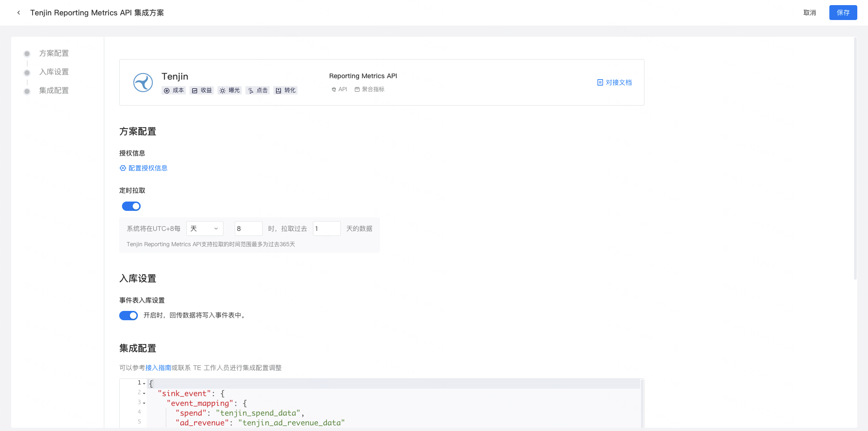Click the Reporting Metrics API label
The width and height of the screenshot is (868, 431).
[363, 76]
